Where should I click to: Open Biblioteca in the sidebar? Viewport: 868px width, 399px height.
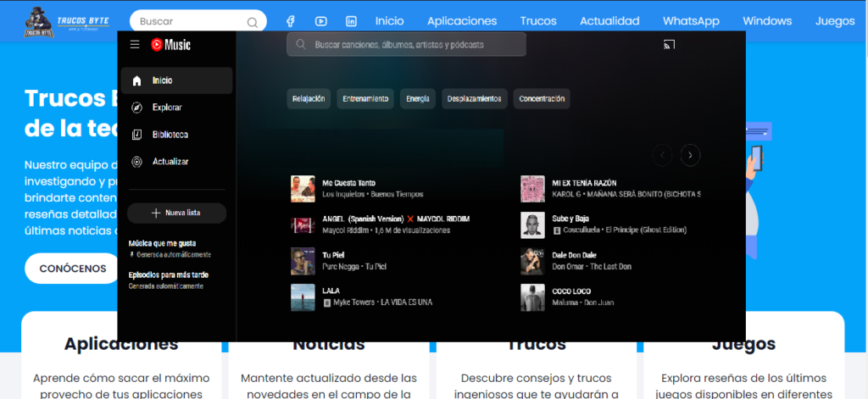click(176, 135)
